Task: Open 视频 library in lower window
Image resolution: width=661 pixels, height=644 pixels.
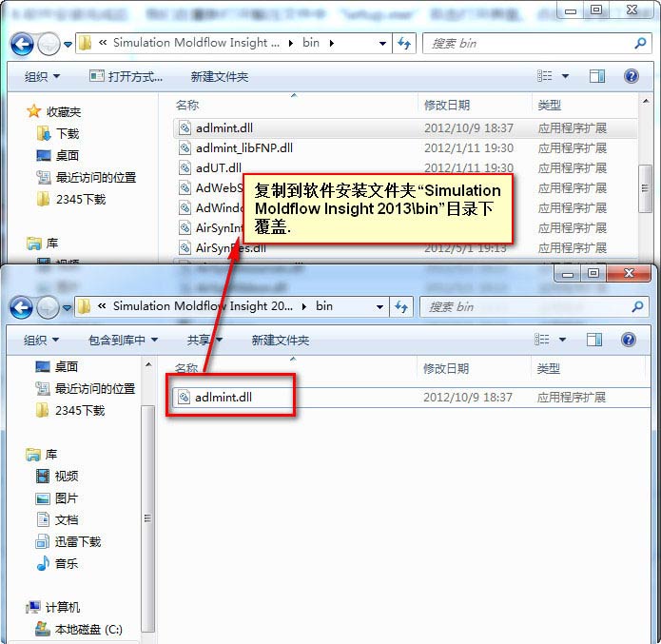Action: coord(57,477)
